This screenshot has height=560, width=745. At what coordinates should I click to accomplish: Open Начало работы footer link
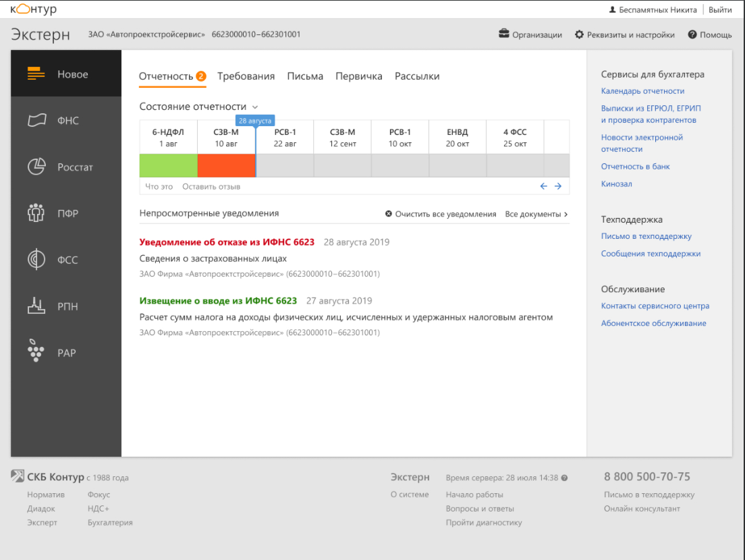(x=474, y=495)
